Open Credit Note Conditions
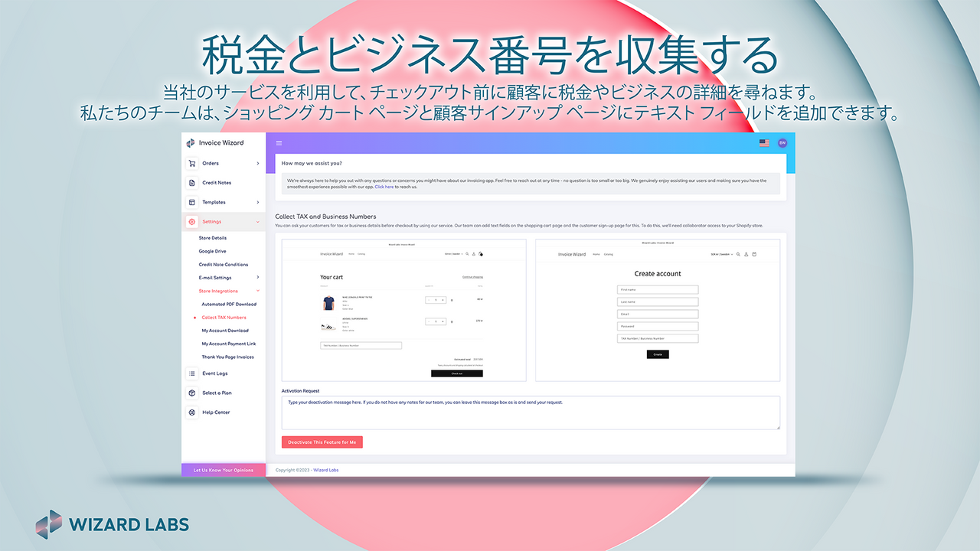Screen dimensions: 980x551 pyautogui.click(x=224, y=264)
